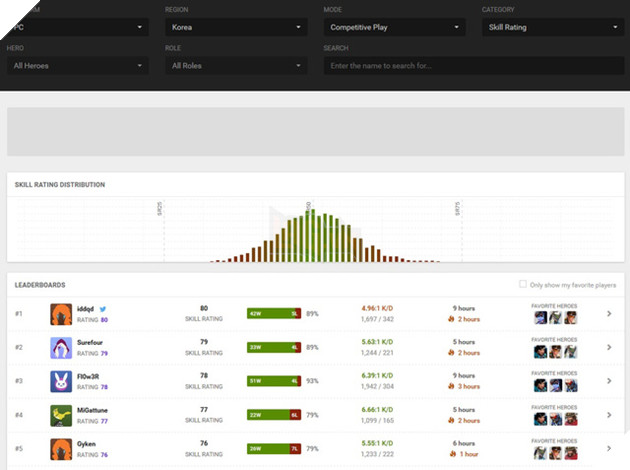630x470 pixels.
Task: Open the All Roles dropdown
Action: coord(236,66)
